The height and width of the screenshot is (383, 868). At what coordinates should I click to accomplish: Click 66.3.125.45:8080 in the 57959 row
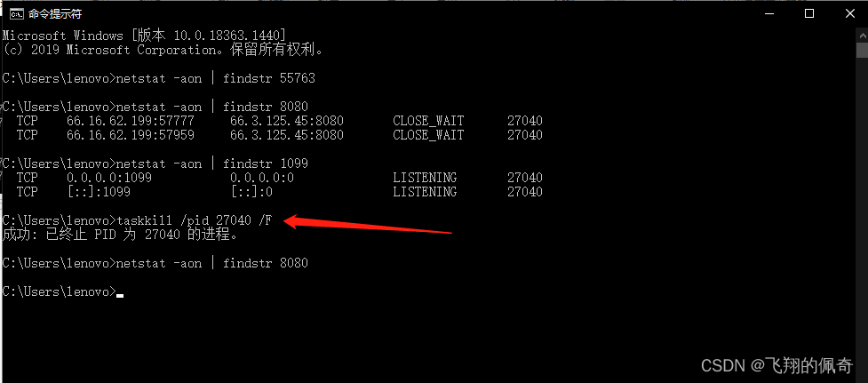point(287,135)
